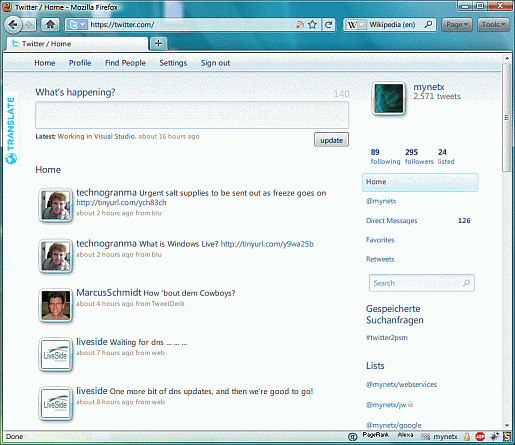Viewport: 515px width, 445px height.
Task: View the 89 following list
Action: click(x=385, y=157)
